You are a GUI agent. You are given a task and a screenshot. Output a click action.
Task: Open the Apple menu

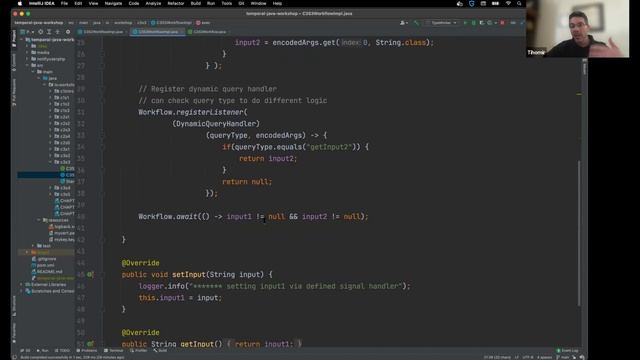tap(20, 3)
